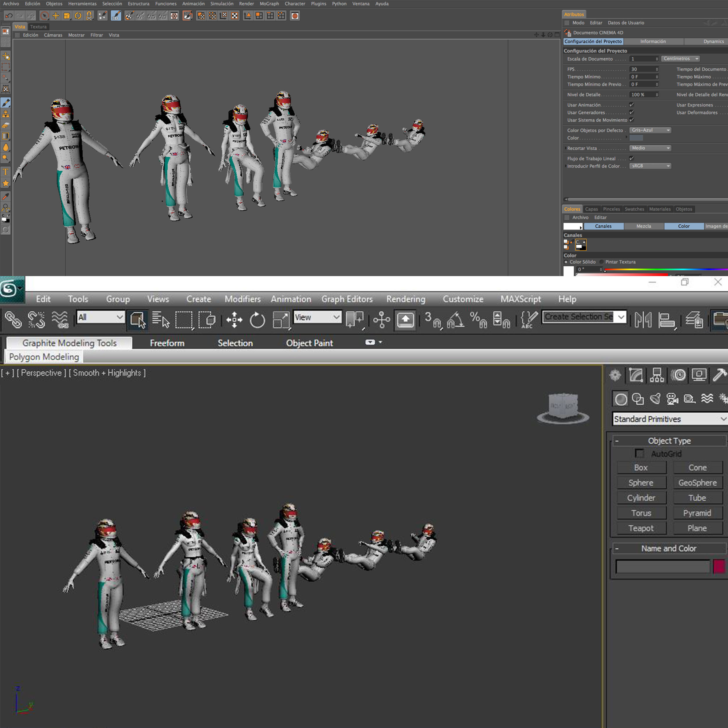Click the Angle Snap toggle icon
Image resolution: width=728 pixels, height=728 pixels.
tap(455, 320)
